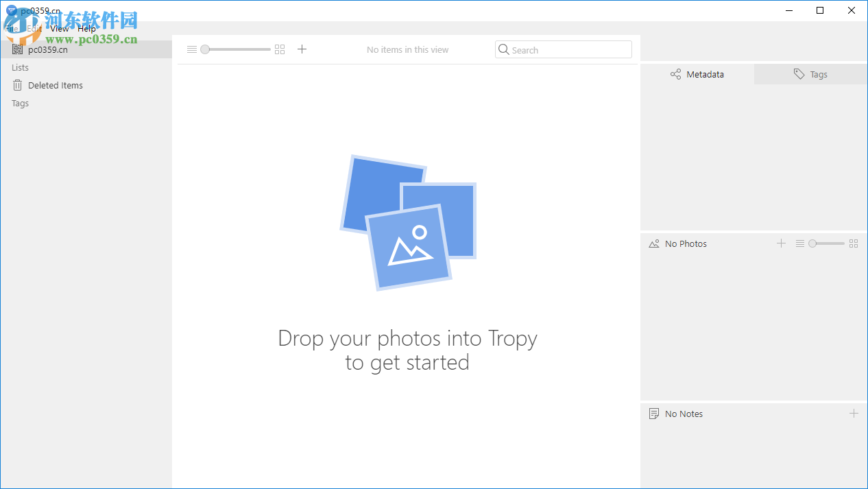The width and height of the screenshot is (868, 489).
Task: Click inside the Search field
Action: coord(562,49)
